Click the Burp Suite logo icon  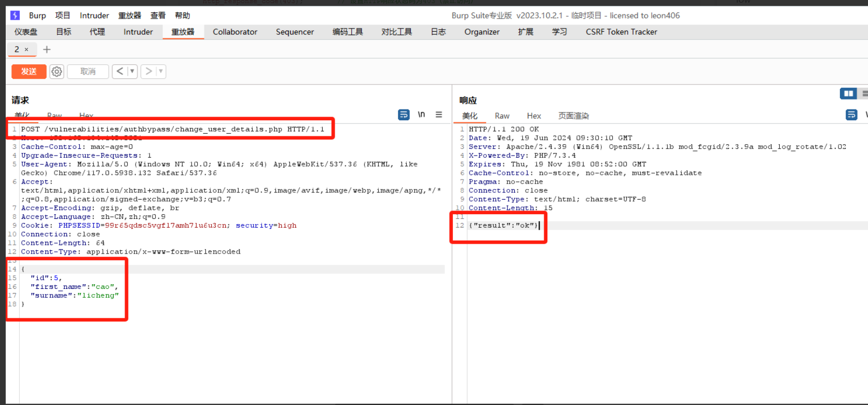(x=15, y=15)
